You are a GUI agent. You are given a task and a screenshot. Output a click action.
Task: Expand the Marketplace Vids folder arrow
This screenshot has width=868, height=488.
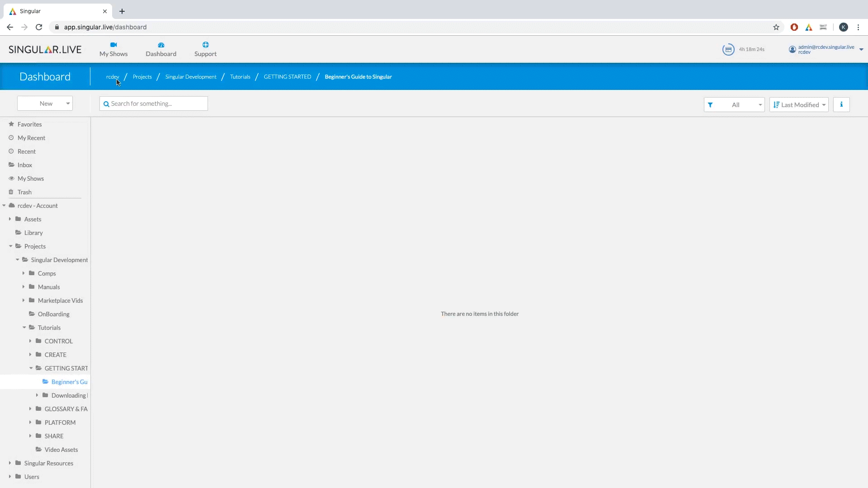pyautogui.click(x=24, y=300)
